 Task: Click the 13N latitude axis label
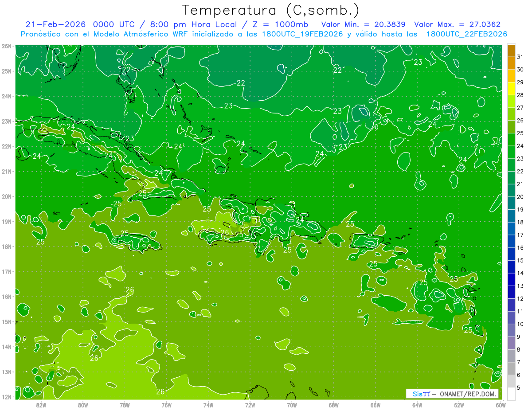tap(6, 372)
